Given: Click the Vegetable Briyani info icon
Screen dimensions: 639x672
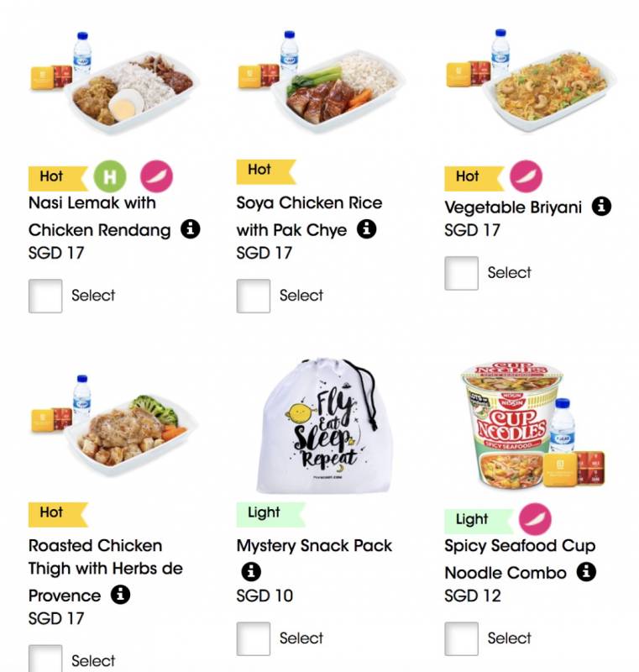Looking at the screenshot, I should click(601, 207).
